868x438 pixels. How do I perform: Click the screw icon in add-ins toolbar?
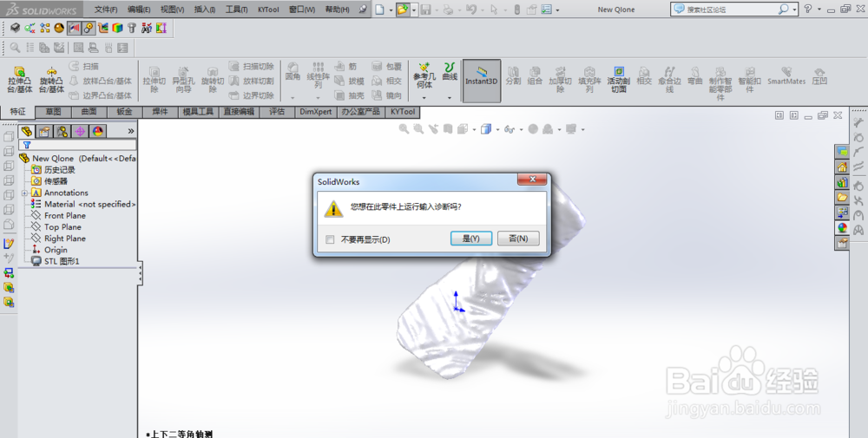tap(132, 28)
